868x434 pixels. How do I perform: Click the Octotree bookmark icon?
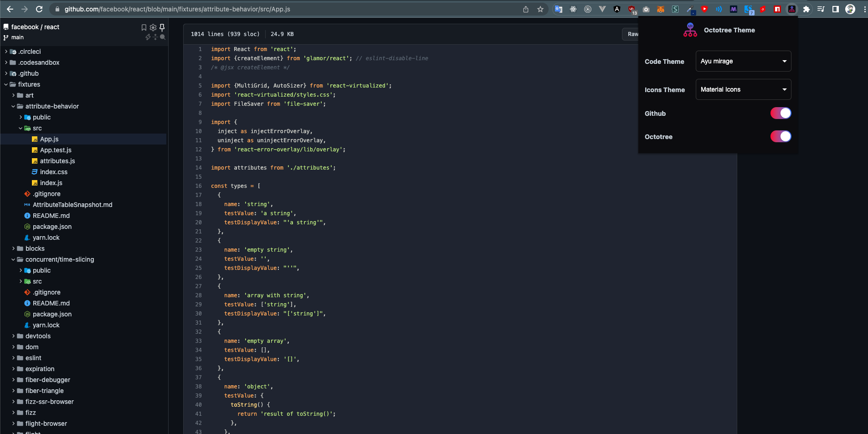click(x=144, y=27)
